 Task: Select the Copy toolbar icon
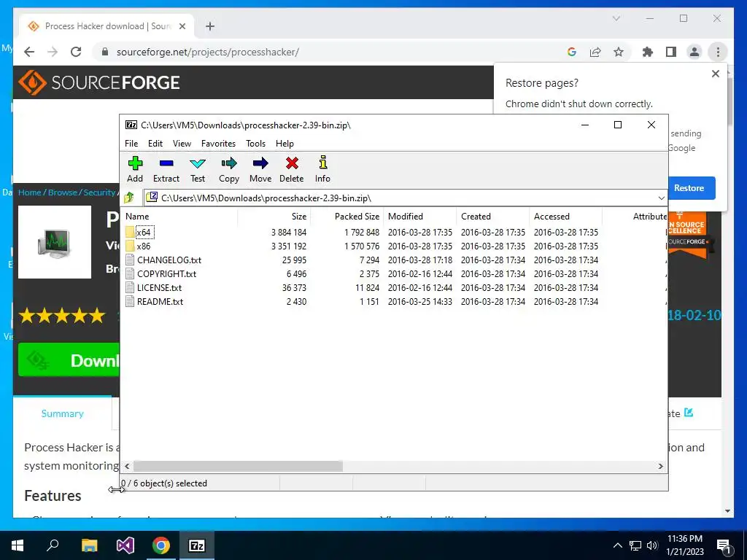[x=228, y=163]
